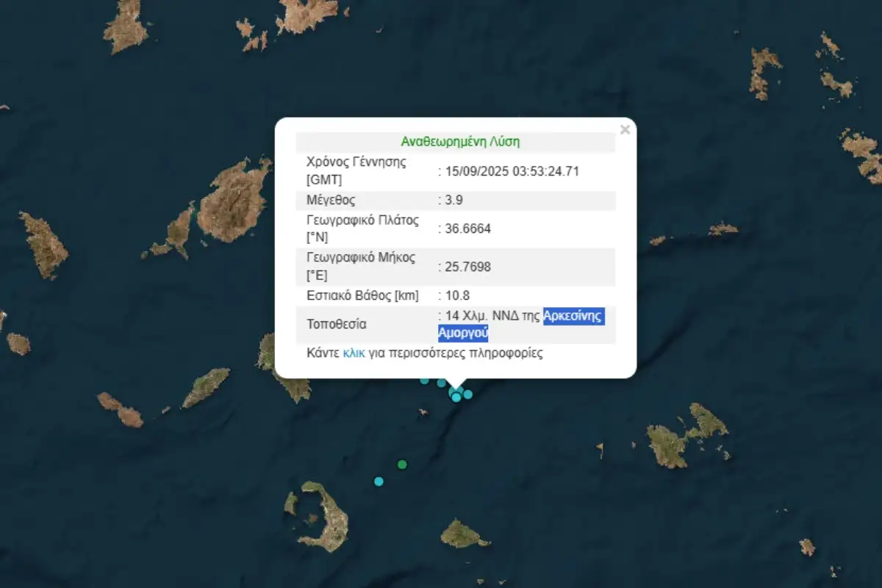The image size is (882, 588).
Task: Open the blue κλικ link for more information
Action: point(354,353)
